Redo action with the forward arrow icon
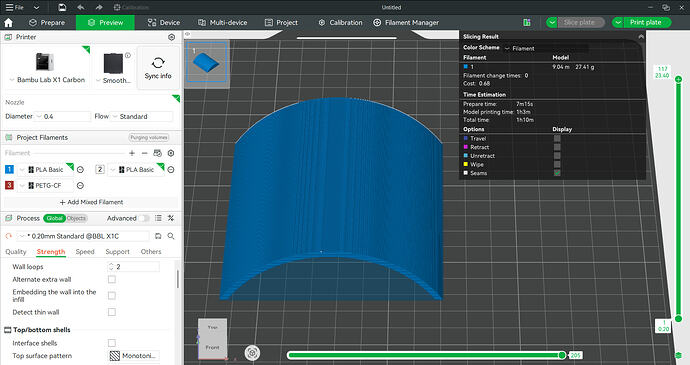Image resolution: width=690 pixels, height=365 pixels. [x=99, y=7]
